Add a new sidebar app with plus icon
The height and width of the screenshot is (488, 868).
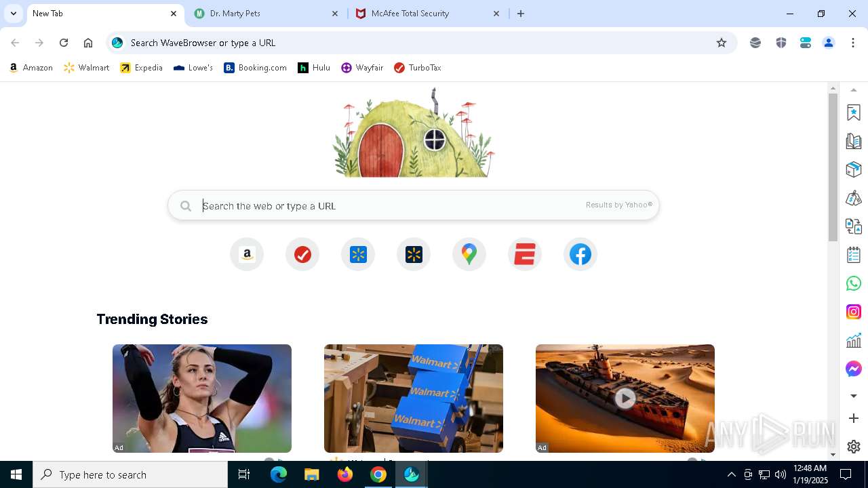pyautogui.click(x=854, y=418)
